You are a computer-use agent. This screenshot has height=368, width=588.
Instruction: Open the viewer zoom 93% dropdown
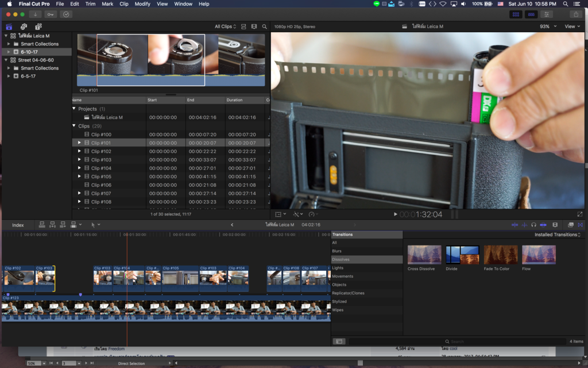547,26
